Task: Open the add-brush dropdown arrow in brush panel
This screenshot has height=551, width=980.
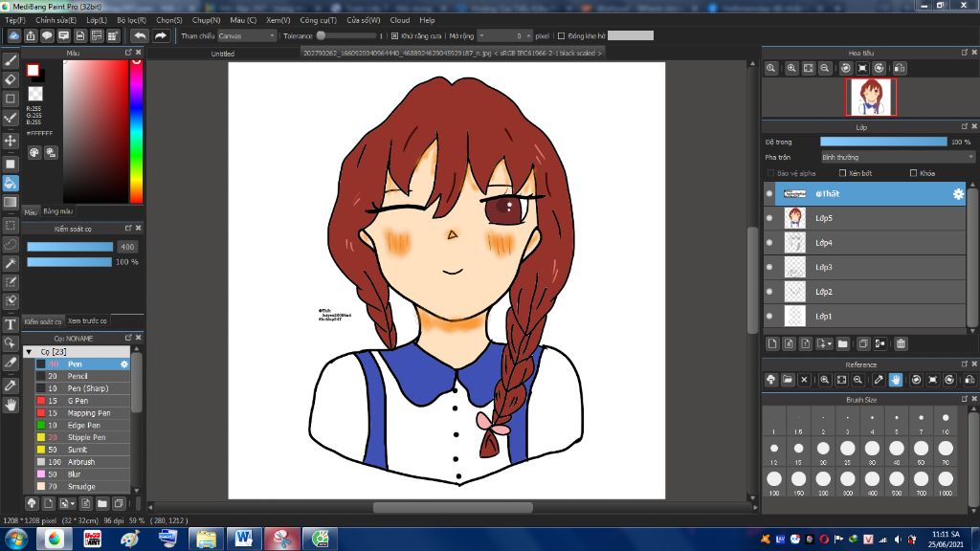Action: pyautogui.click(x=73, y=503)
